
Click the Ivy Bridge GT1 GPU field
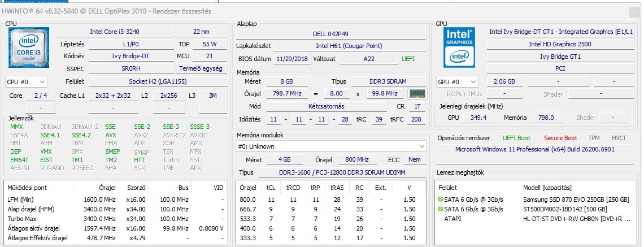[560, 57]
